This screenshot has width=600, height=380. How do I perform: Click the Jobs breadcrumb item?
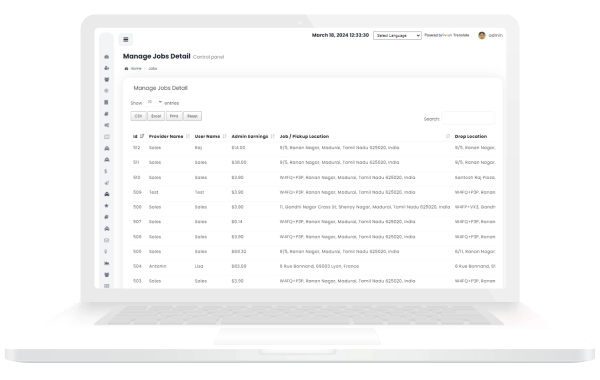click(153, 68)
